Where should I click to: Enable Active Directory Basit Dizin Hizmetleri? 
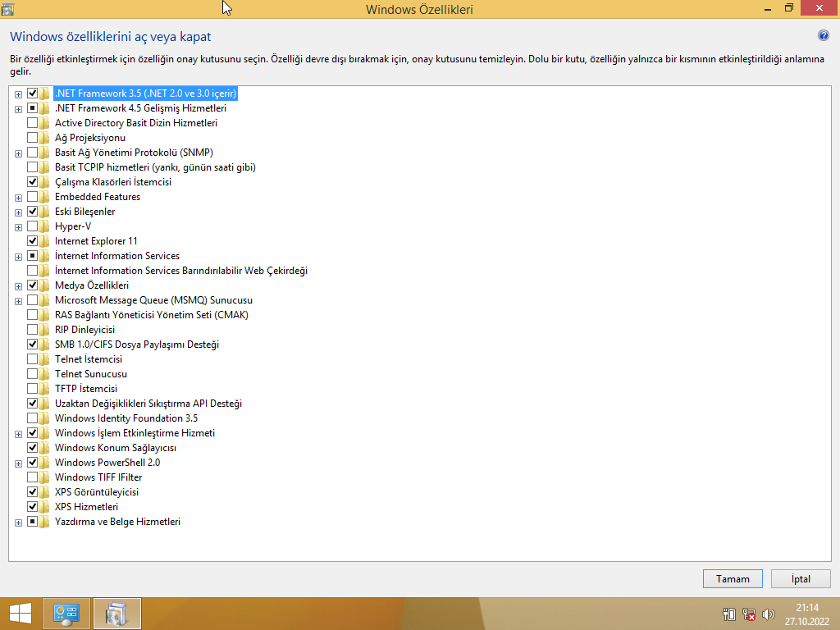click(32, 123)
